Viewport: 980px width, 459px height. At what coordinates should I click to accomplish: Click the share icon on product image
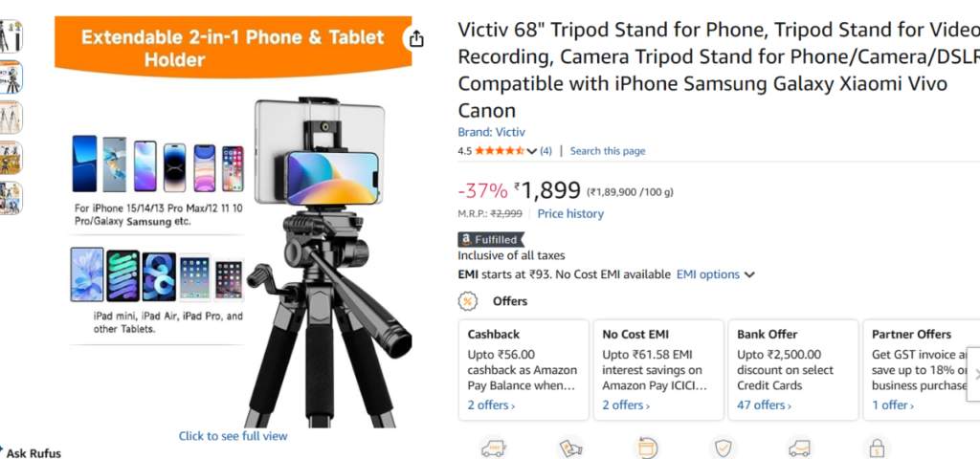click(x=415, y=39)
